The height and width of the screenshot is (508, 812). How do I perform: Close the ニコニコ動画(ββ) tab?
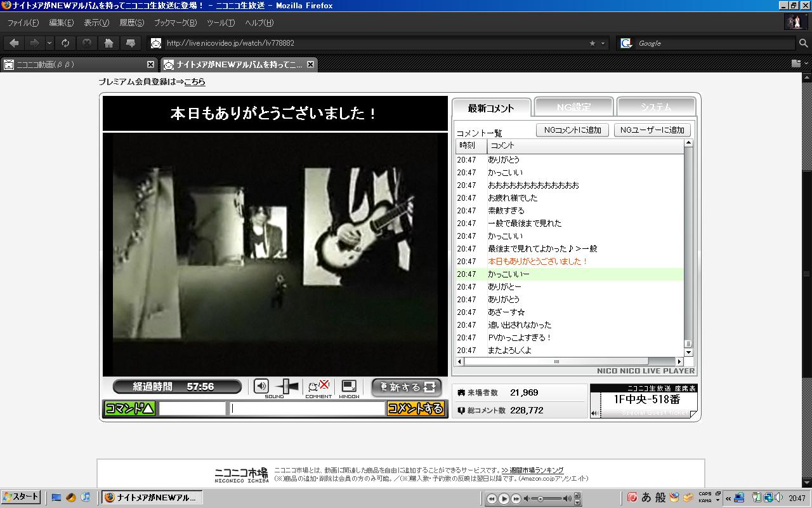[x=150, y=64]
